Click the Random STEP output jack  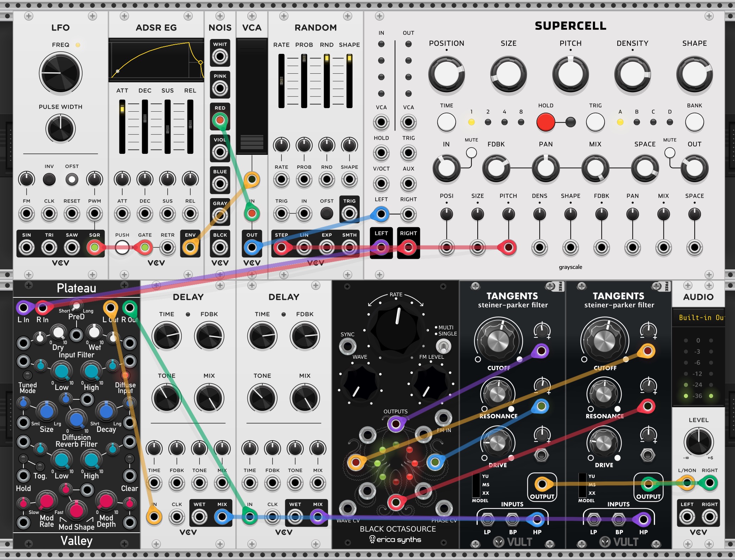click(x=281, y=247)
